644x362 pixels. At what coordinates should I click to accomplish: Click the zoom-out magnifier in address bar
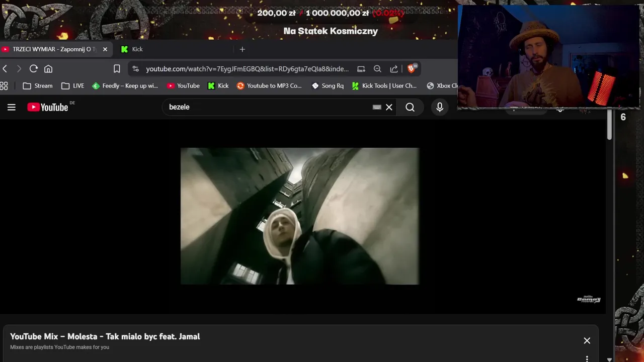coord(377,69)
